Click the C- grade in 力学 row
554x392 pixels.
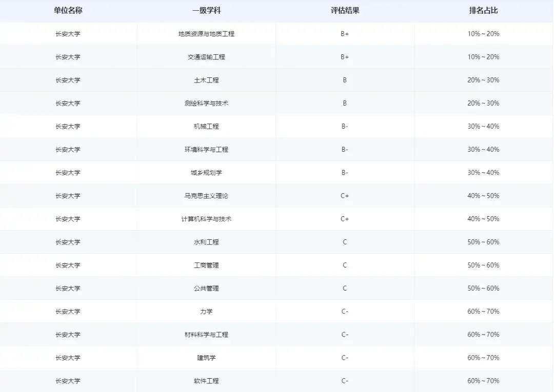point(345,312)
